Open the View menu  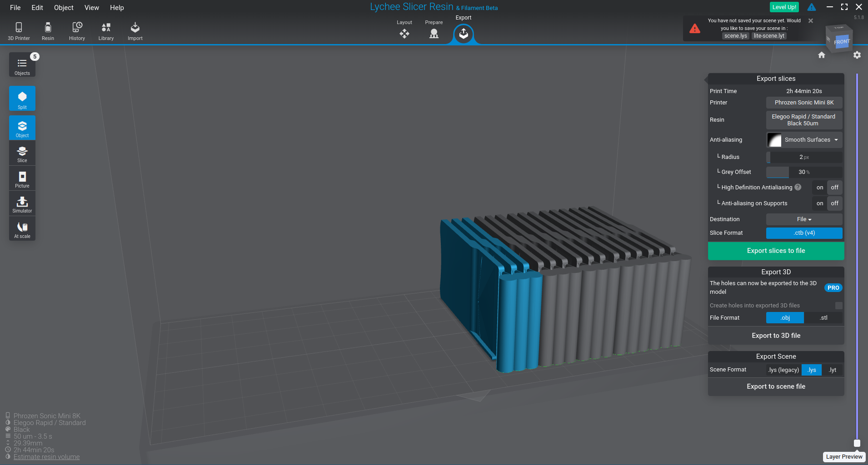coord(92,8)
